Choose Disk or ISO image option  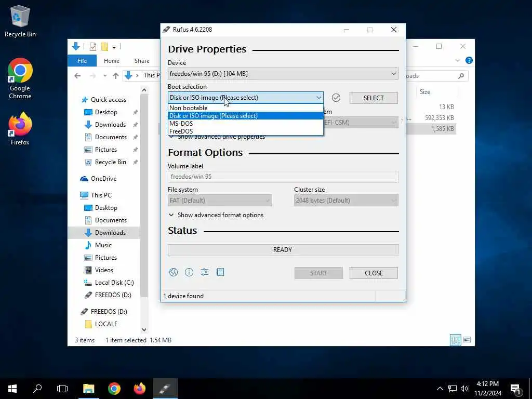coord(246,116)
